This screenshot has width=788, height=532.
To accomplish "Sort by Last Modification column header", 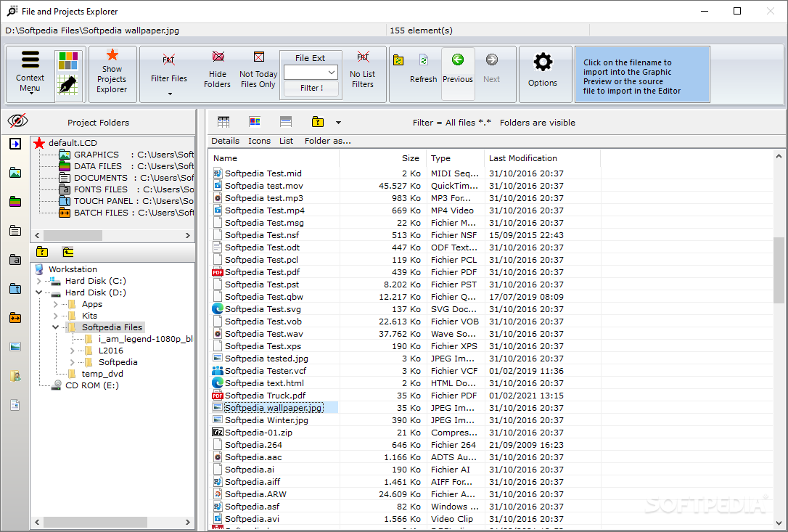I will pos(543,158).
